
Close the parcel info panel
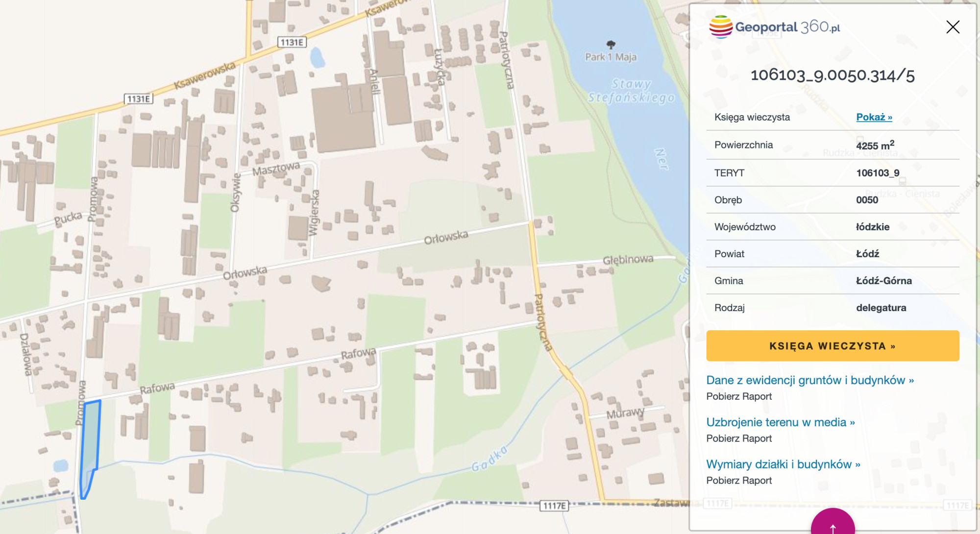tap(953, 27)
